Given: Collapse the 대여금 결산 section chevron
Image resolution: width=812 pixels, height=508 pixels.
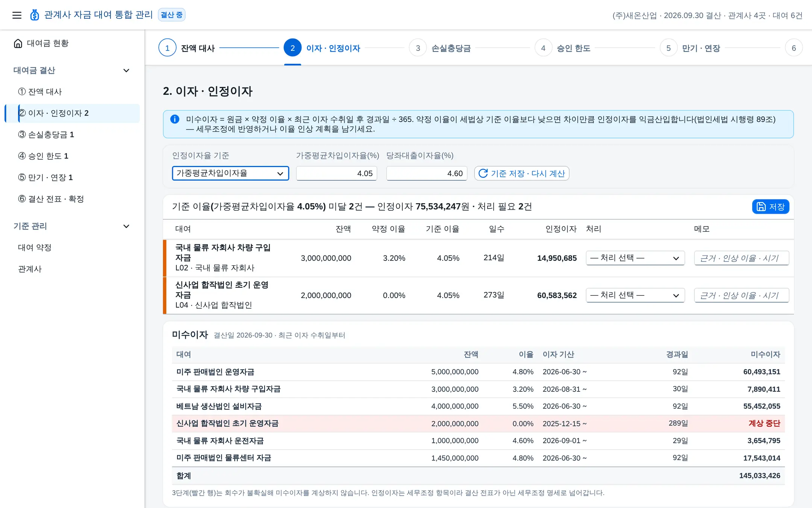Looking at the screenshot, I should click(x=126, y=71).
